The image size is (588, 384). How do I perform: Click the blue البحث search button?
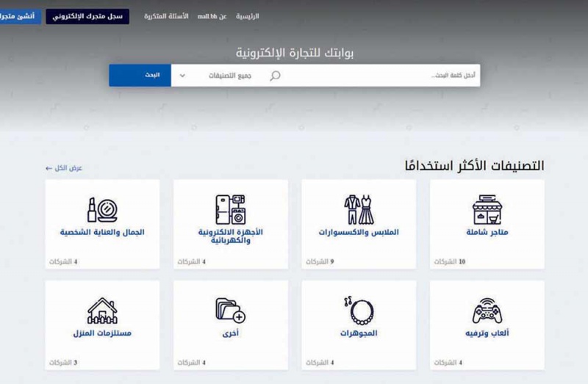(140, 76)
